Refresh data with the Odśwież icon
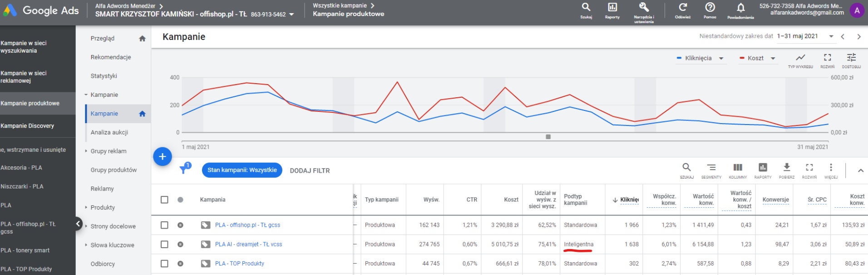The image size is (868, 275). coord(682,8)
